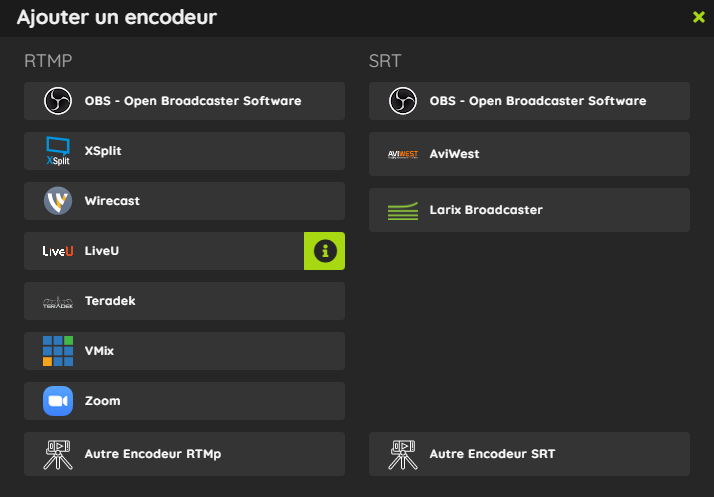The height and width of the screenshot is (497, 714).
Task: Click the SRT section heading
Action: point(385,61)
